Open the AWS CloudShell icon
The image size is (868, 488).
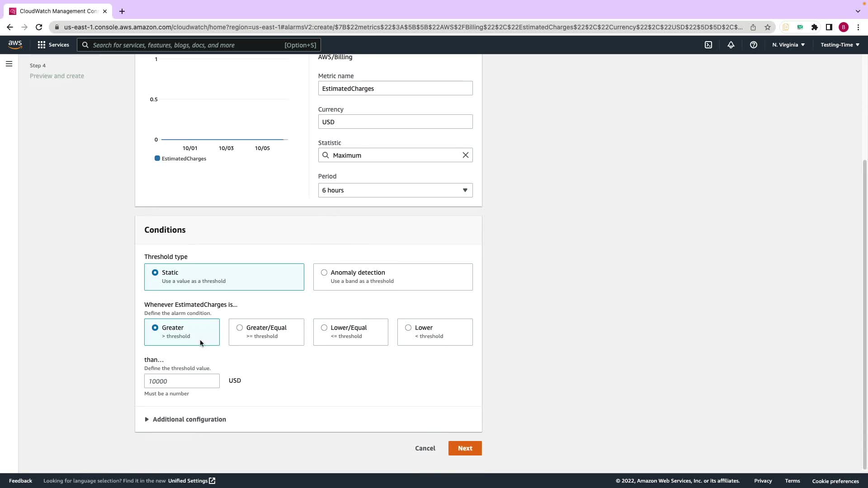tap(708, 45)
